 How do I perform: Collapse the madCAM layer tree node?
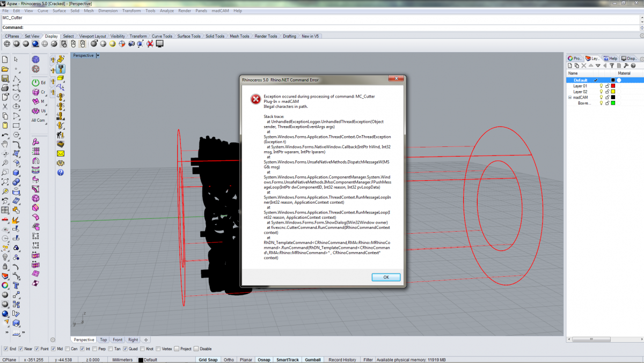click(x=570, y=97)
